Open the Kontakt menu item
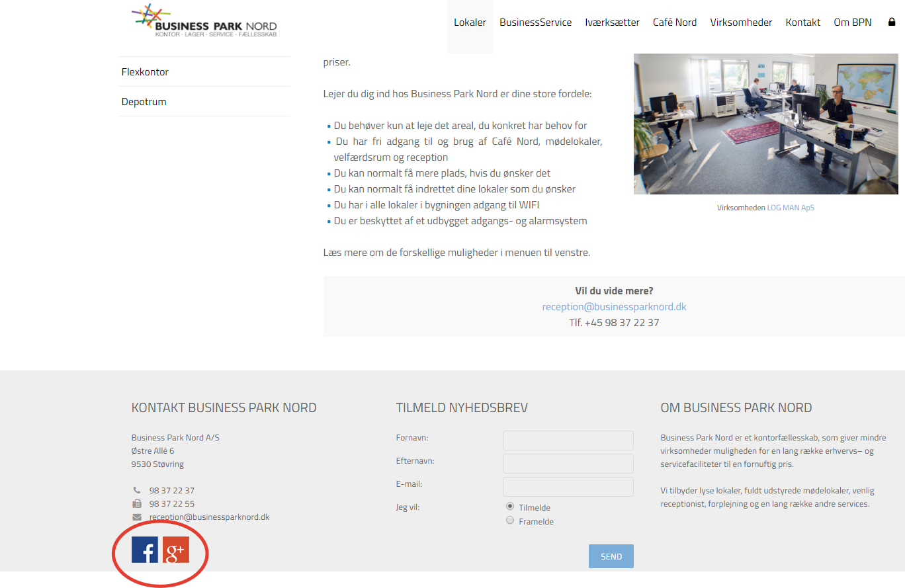Screen dimensions: 905x588 (x=803, y=22)
